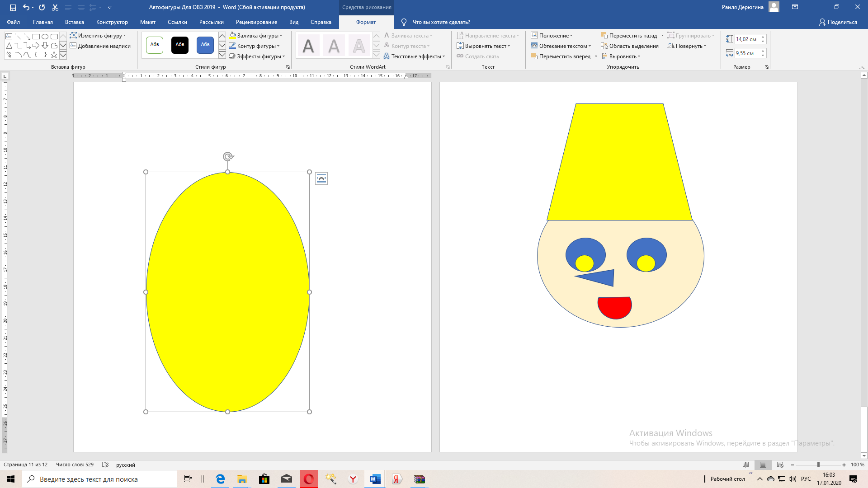This screenshot has width=868, height=488.
Task: Toggle spelling check icon in status bar
Action: coord(105,465)
